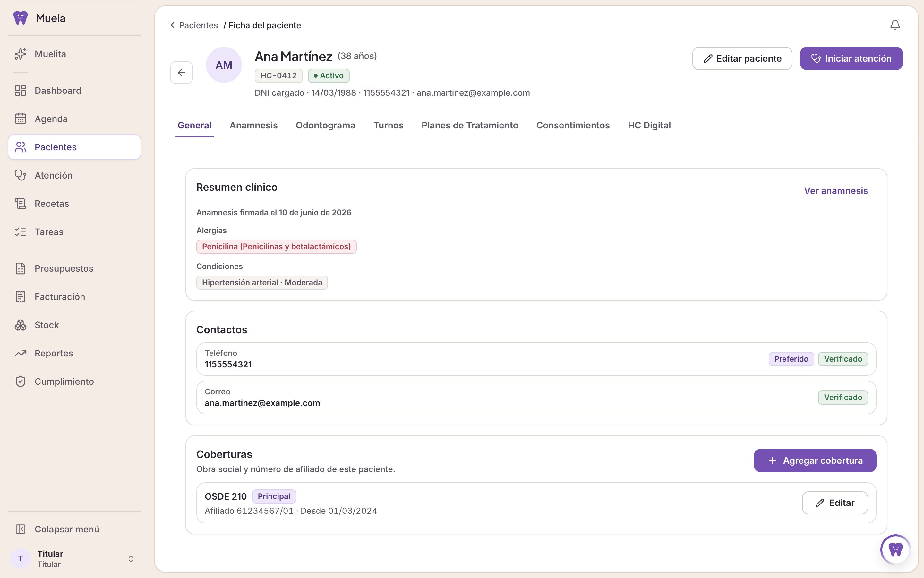Expand the Titular user account switcher
Image resolution: width=924 pixels, height=578 pixels.
coord(74,559)
